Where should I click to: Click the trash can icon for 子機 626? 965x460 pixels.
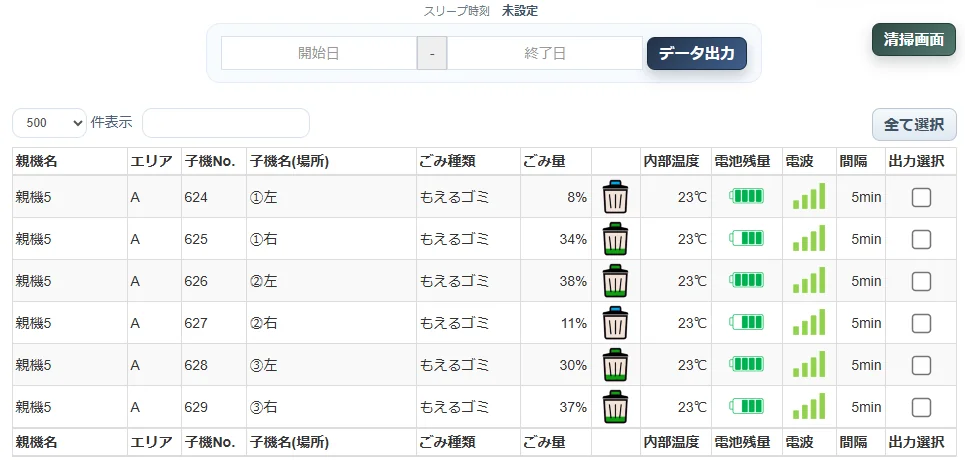point(615,281)
